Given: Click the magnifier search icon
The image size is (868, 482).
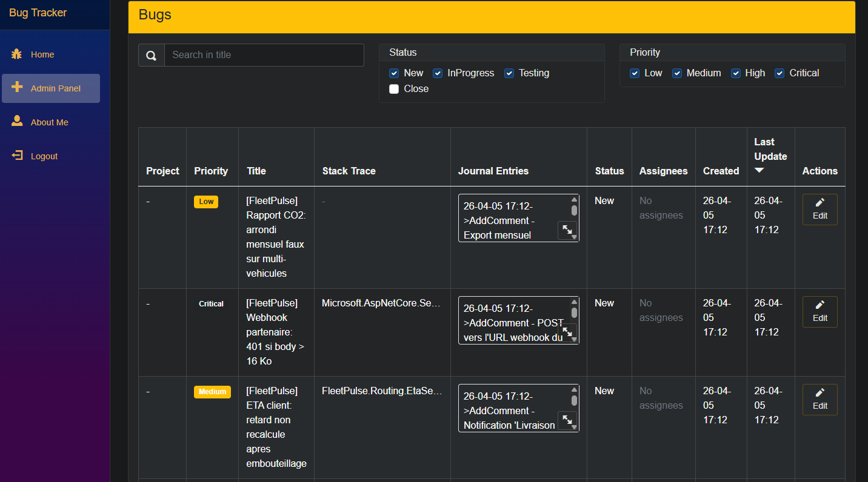Looking at the screenshot, I should 152,55.
